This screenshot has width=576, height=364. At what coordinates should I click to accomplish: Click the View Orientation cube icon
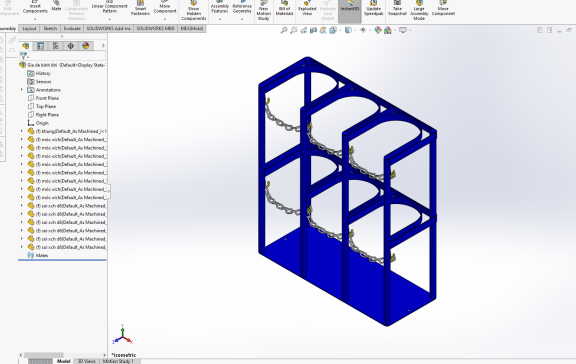pyautogui.click(x=333, y=30)
